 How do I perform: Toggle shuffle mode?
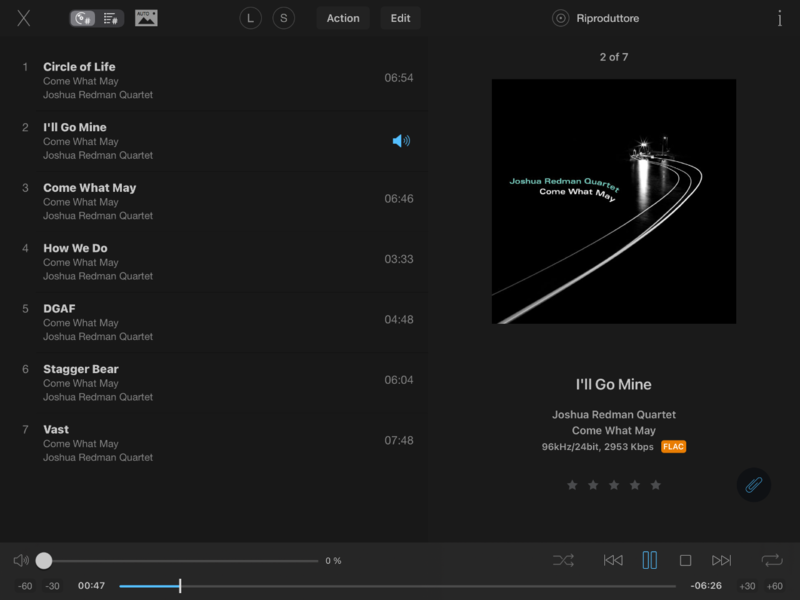pyautogui.click(x=563, y=561)
